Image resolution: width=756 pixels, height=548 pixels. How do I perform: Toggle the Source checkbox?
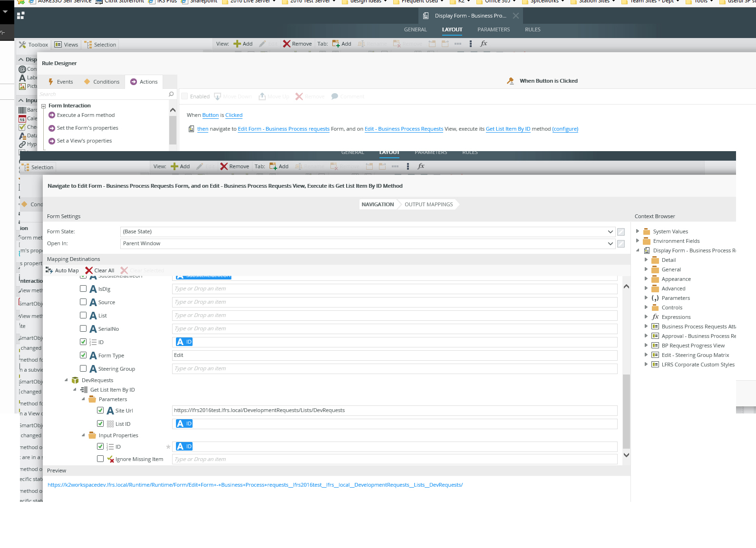83,302
